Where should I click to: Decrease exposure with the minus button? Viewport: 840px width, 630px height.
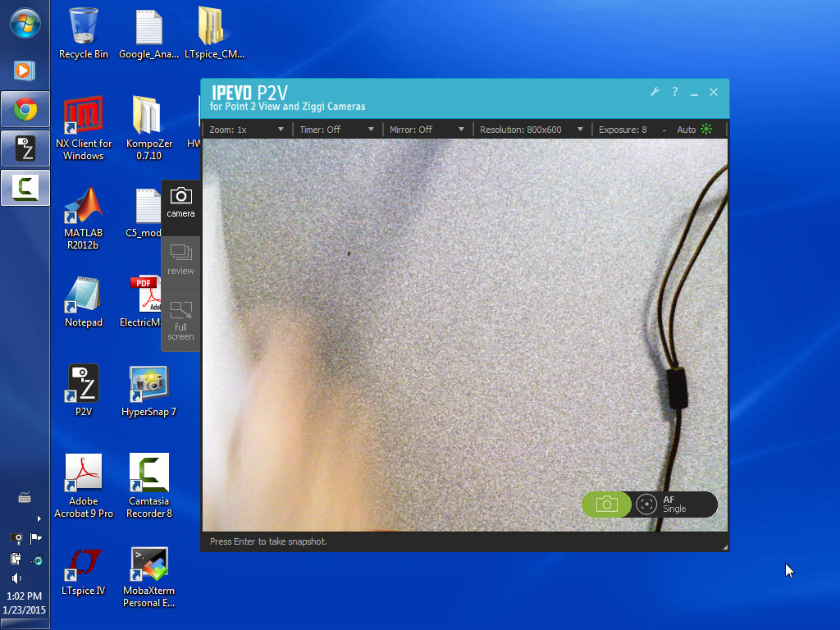[664, 130]
